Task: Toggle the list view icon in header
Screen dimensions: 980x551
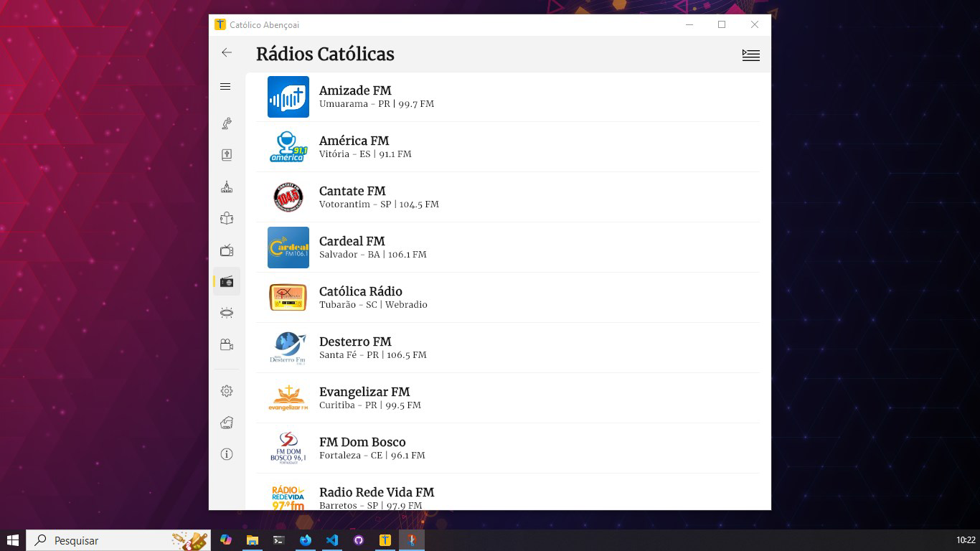Action: (x=750, y=55)
